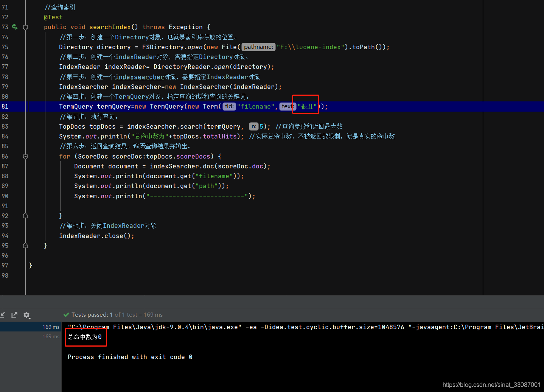Click the "for" keyword of the loop
544x392 pixels.
point(65,156)
